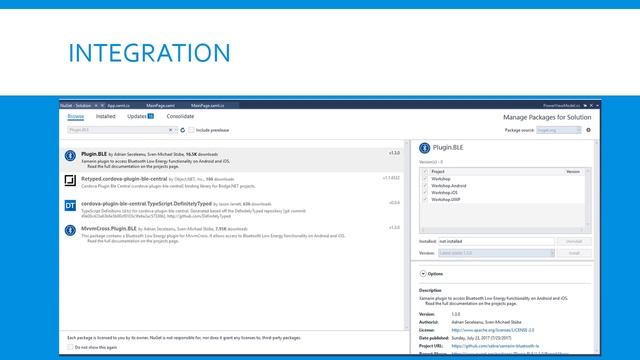Screen dimensions: 640x360
Task: Select the MvvmCross.Plugin.BLE package name
Action: pyautogui.click(x=109, y=229)
